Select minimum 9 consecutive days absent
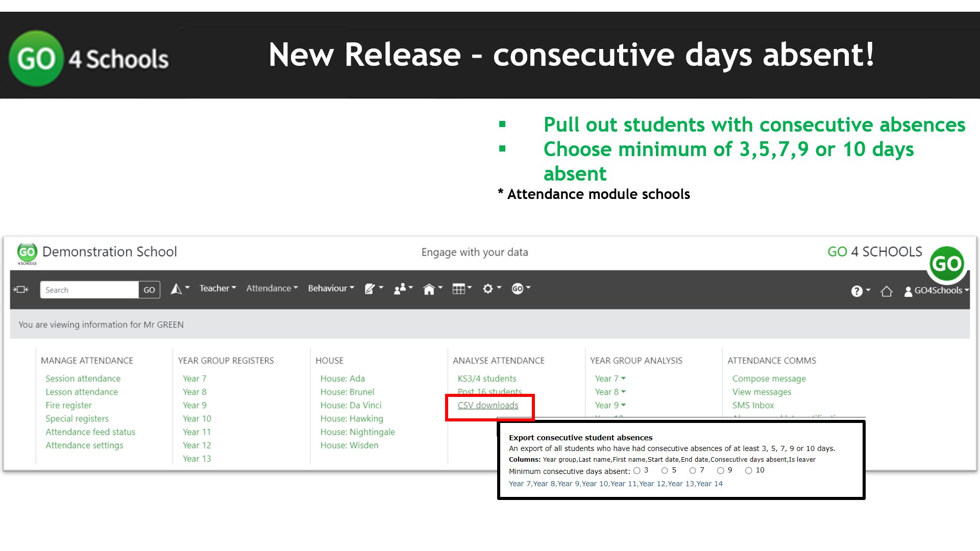This screenshot has width=980, height=551. pyautogui.click(x=720, y=471)
